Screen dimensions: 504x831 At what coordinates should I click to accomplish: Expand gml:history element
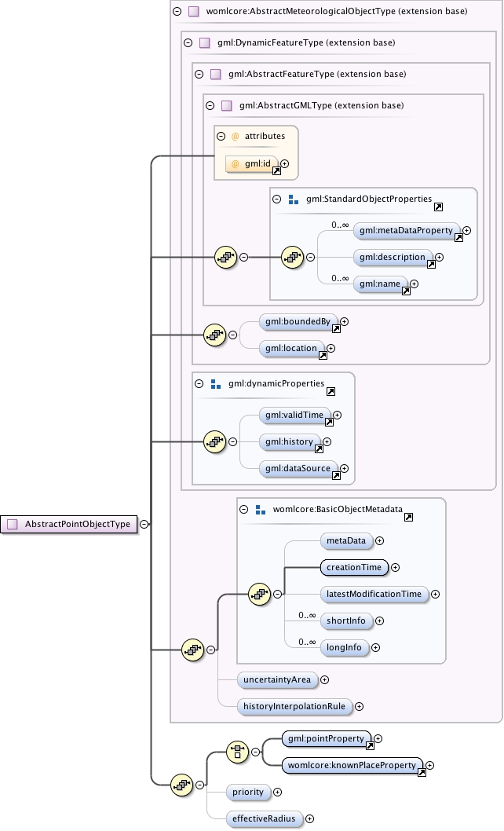(x=327, y=442)
